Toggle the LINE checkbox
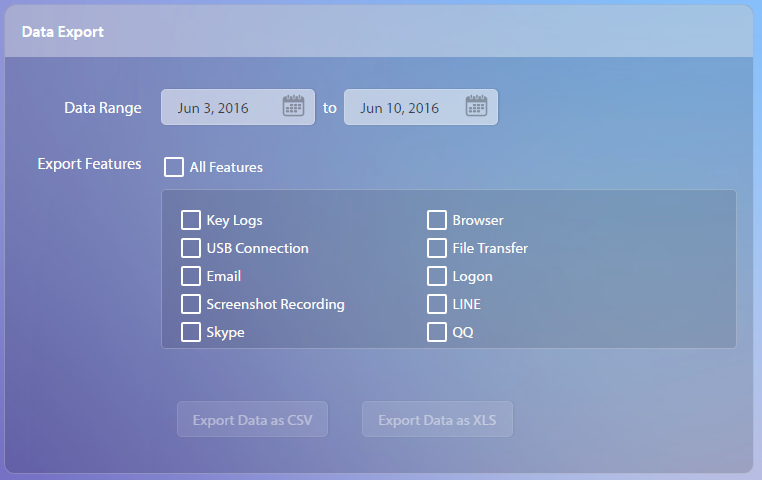The image size is (762, 480). [437, 304]
